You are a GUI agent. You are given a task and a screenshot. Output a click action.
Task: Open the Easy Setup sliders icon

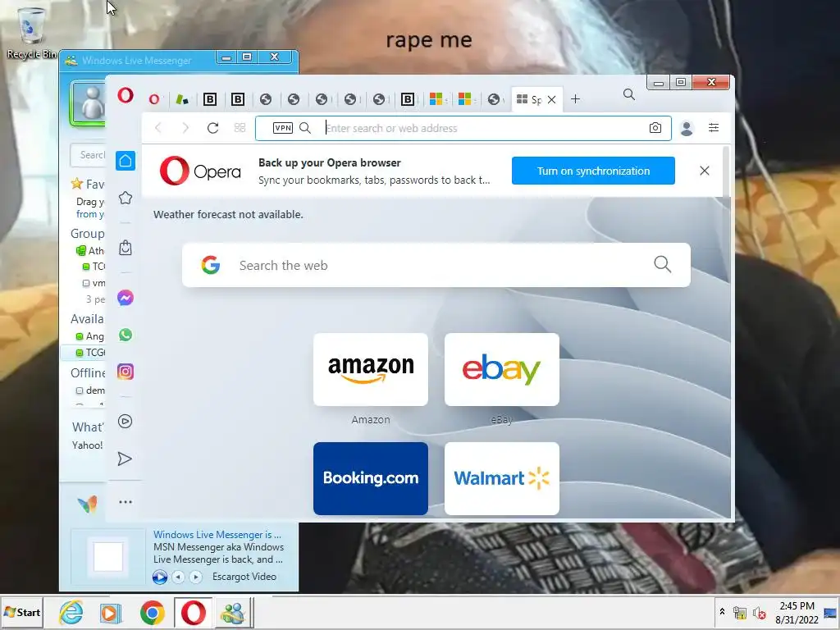point(714,127)
